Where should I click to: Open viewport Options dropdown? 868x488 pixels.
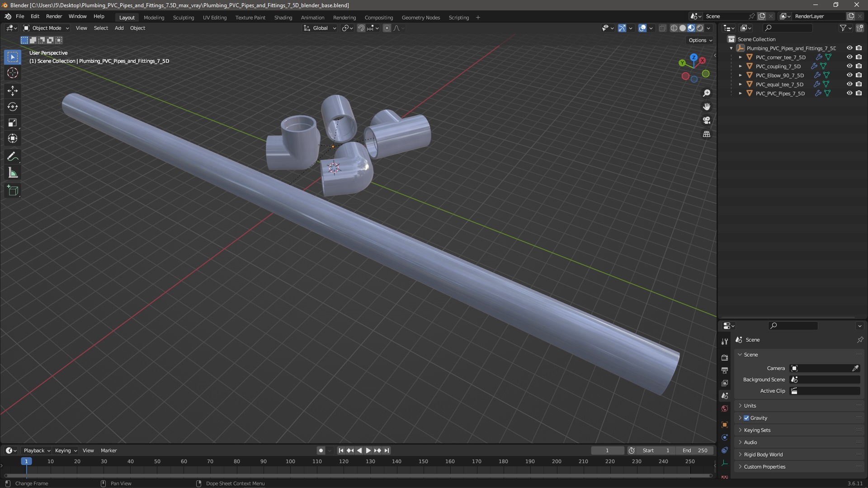tap(700, 40)
